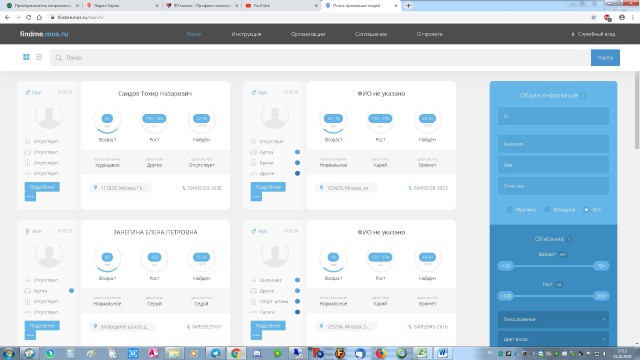
Task: Open Windows Start menu
Action: coord(9,353)
